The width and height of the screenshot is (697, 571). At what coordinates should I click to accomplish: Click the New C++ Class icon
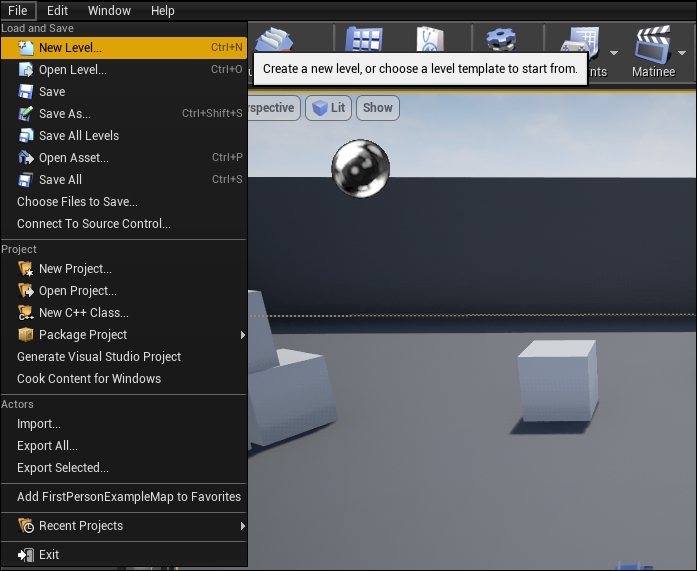coord(26,313)
